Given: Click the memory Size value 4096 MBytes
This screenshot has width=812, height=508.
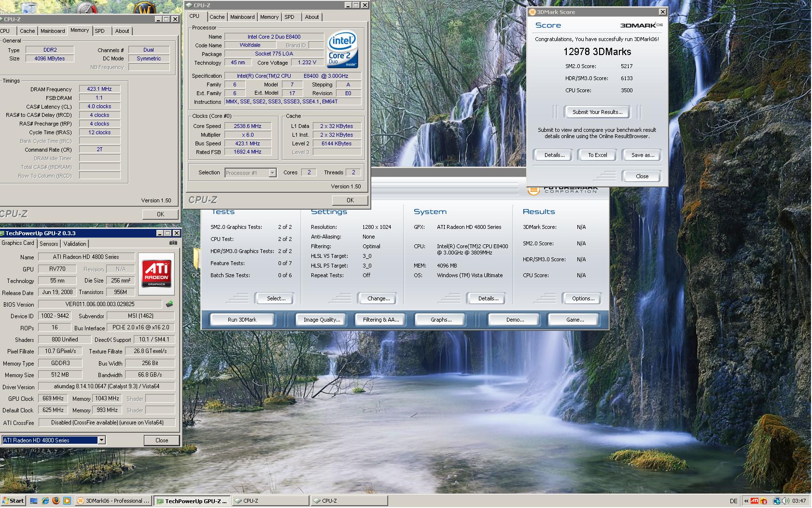Looking at the screenshot, I should (x=49, y=58).
